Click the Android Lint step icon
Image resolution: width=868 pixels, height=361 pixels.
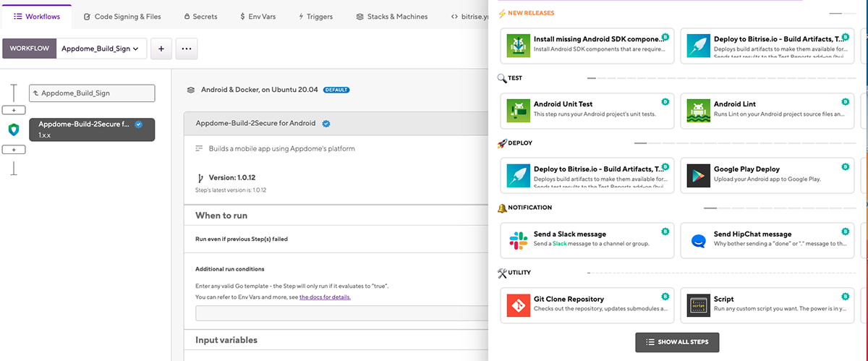coord(699,110)
